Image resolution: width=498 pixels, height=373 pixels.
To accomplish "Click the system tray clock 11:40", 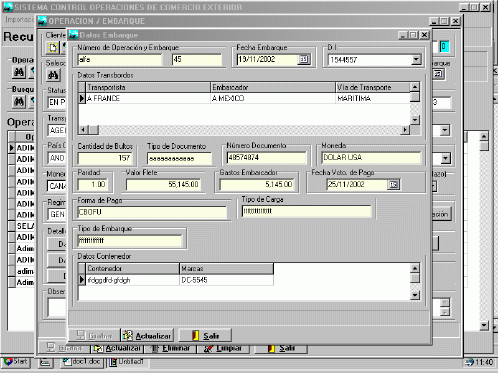I will pos(484,362).
